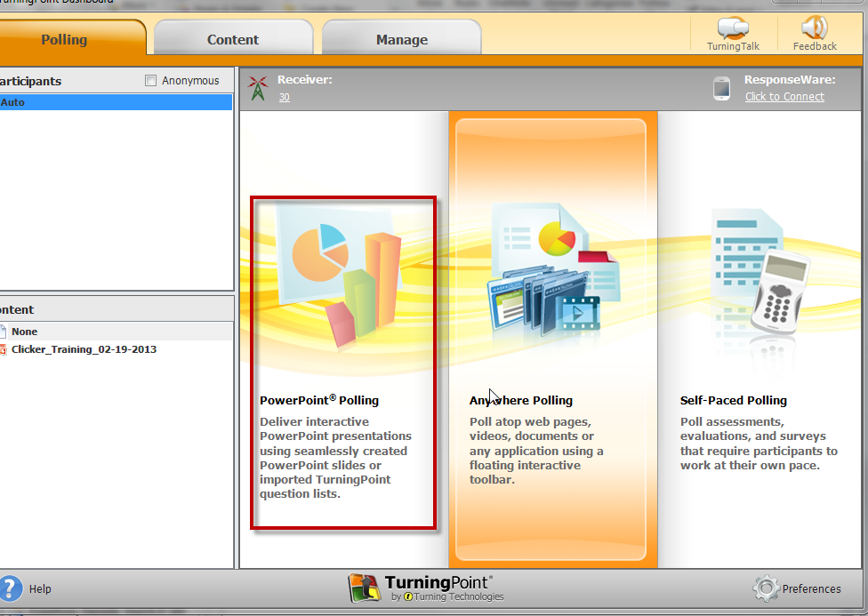
Task: Click the Self-Paced Polling description text
Action: point(759,444)
